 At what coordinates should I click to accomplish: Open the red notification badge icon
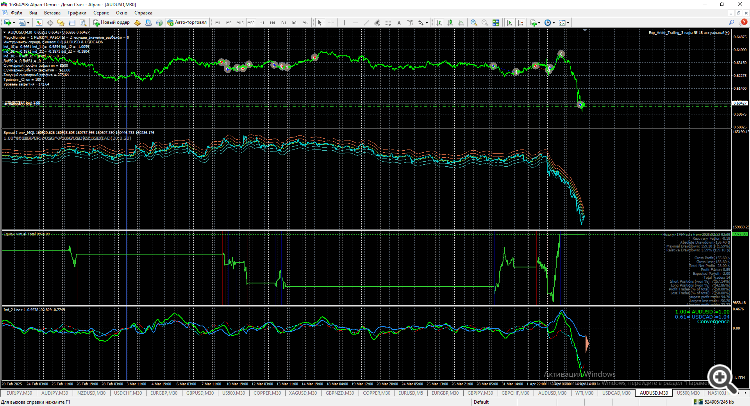coord(744,22)
